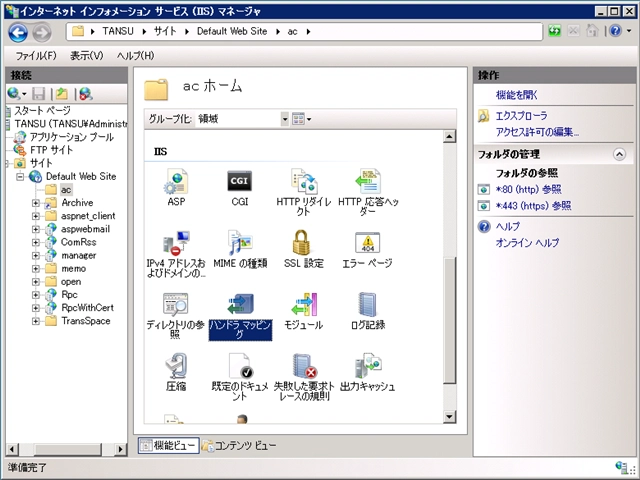640x480 pixels.
Task: Open the ディレクトリの参照 feature
Action: click(x=176, y=304)
